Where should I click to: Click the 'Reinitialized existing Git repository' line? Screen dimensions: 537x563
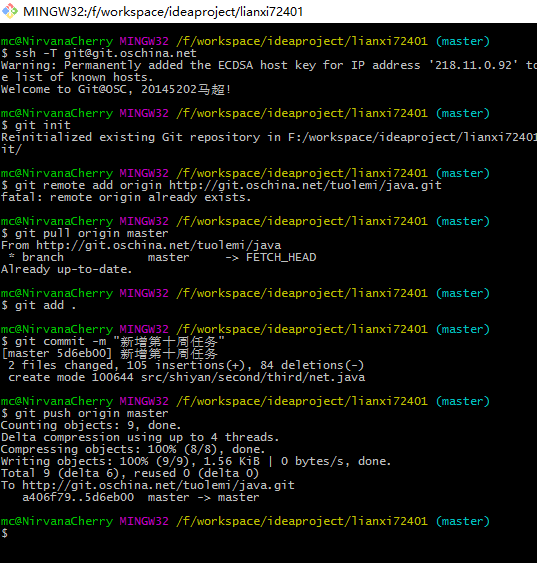click(268, 137)
